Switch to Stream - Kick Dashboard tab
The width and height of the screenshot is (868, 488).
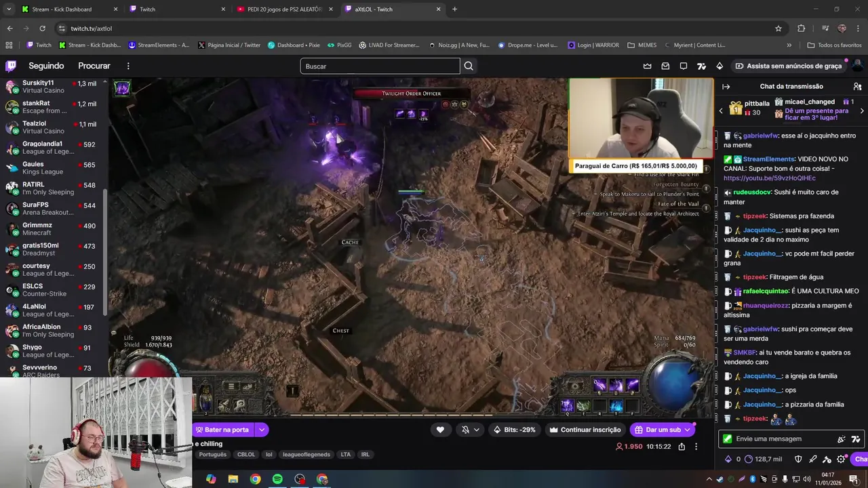click(x=70, y=9)
